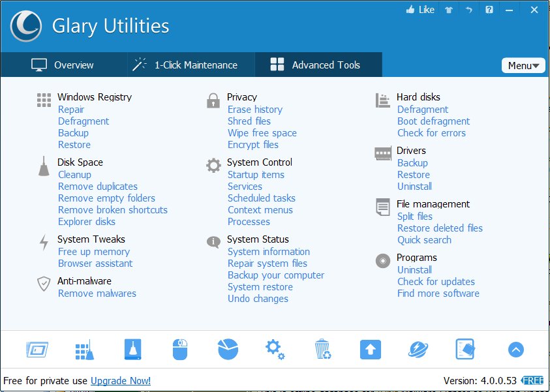This screenshot has width=550, height=392.
Task: Open the planet lightning browser icon
Action: [418, 350]
